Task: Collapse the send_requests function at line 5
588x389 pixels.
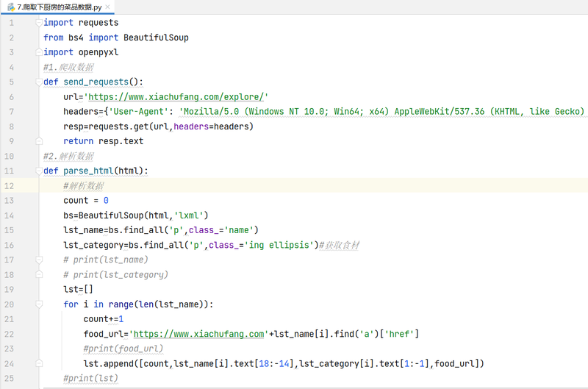Action: (x=39, y=82)
